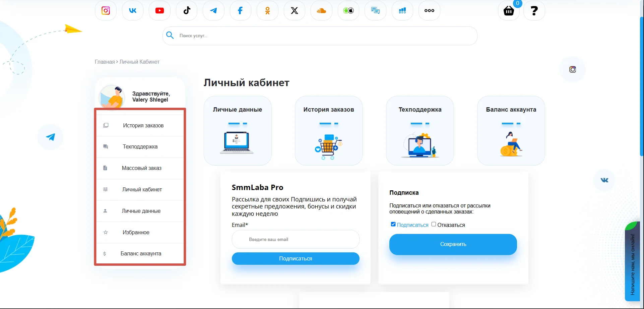
Task: Open the SEO services icon
Action: pyautogui.click(x=402, y=10)
